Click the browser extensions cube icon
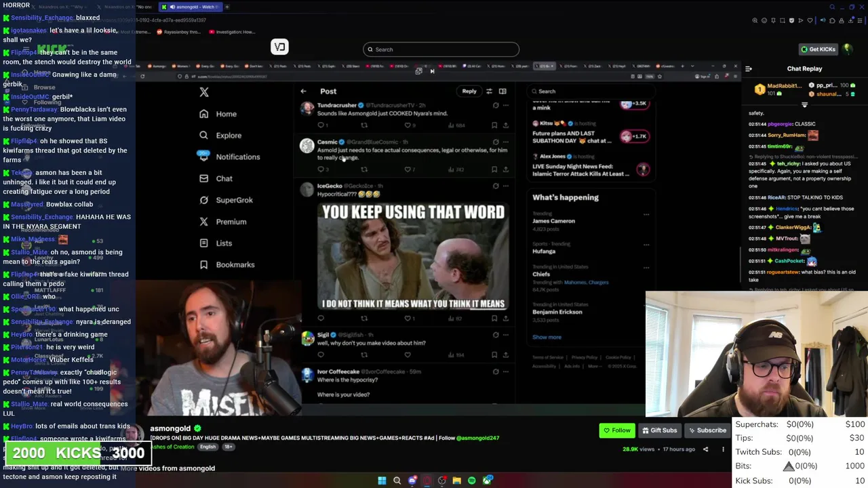868x488 pixels. [x=833, y=20]
